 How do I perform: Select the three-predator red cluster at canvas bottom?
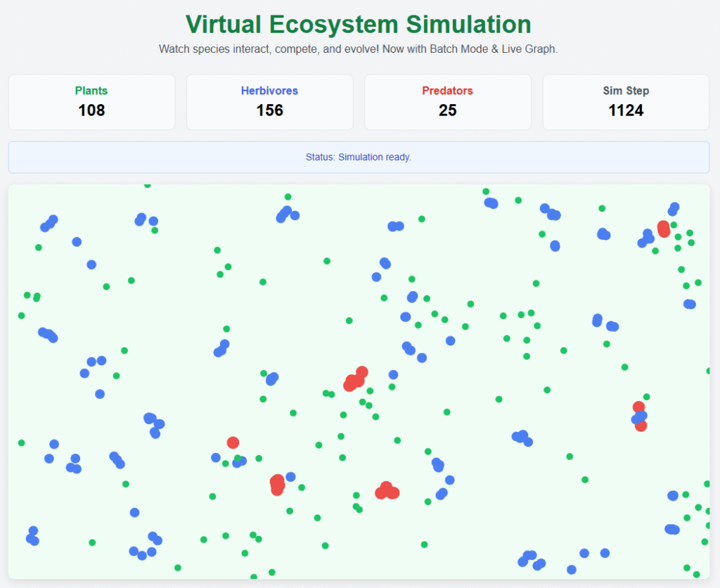click(387, 491)
